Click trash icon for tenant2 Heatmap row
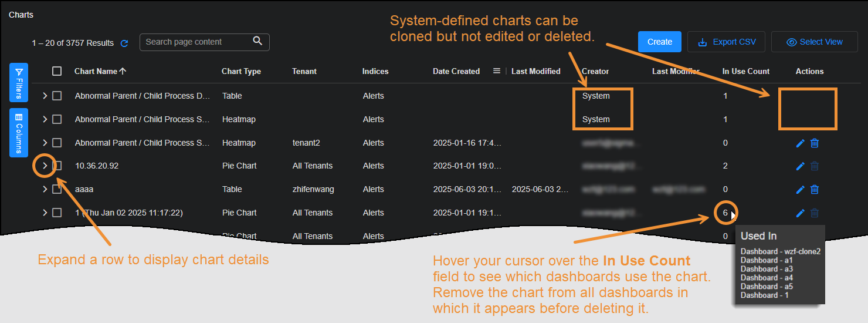Image resolution: width=868 pixels, height=323 pixels. (815, 143)
